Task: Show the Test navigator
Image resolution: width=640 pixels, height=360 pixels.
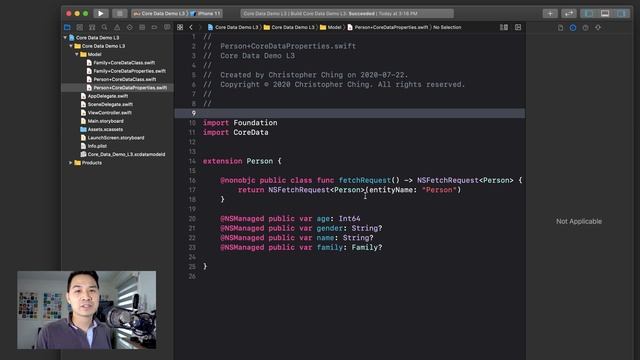Action: point(129,27)
